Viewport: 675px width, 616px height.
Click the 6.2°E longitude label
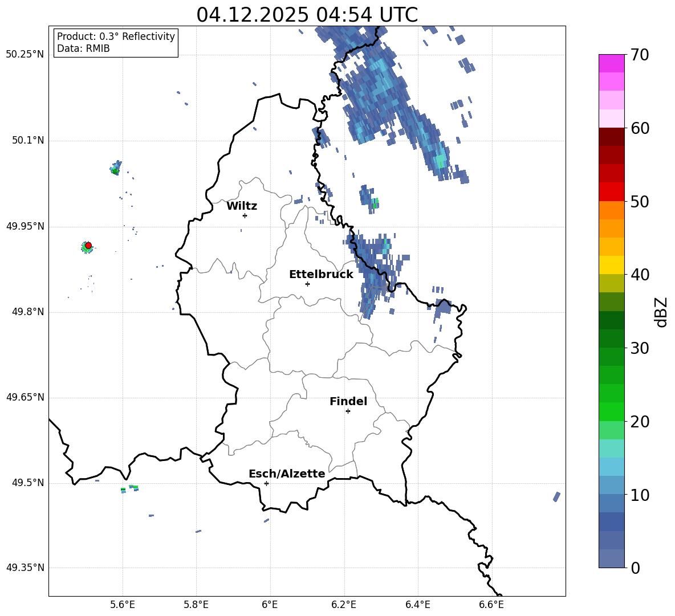[344, 605]
